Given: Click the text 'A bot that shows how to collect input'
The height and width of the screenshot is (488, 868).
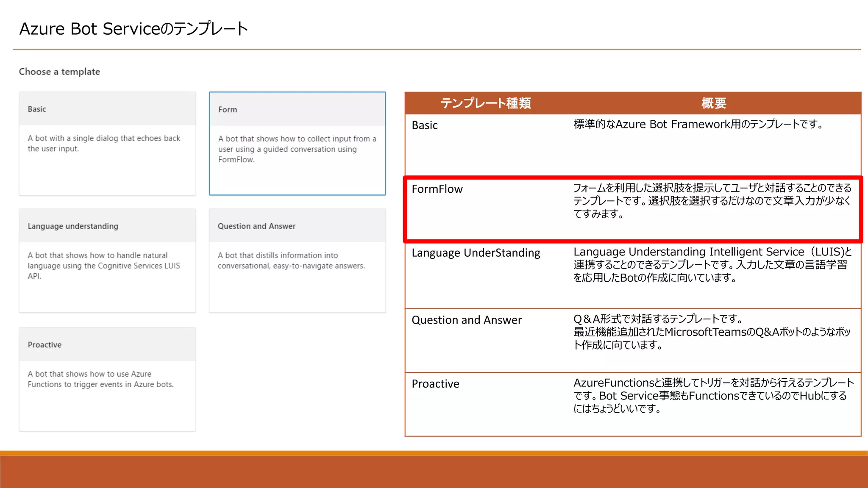Looking at the screenshot, I should 297,149.
